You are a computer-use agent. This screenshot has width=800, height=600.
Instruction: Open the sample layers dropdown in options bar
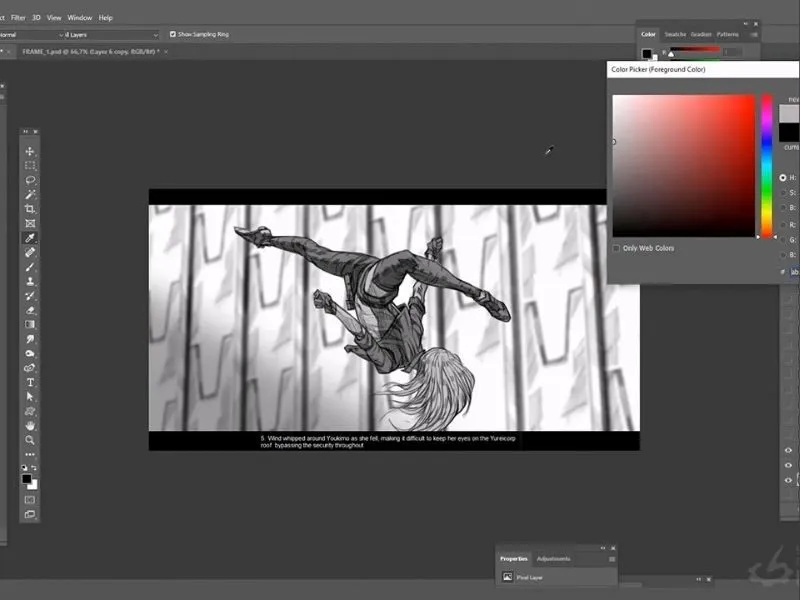[110, 34]
